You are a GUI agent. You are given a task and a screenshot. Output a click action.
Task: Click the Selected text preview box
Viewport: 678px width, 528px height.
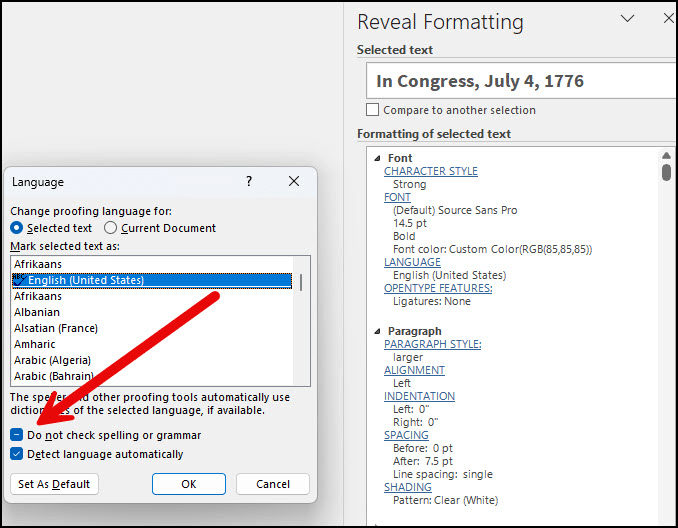518,81
